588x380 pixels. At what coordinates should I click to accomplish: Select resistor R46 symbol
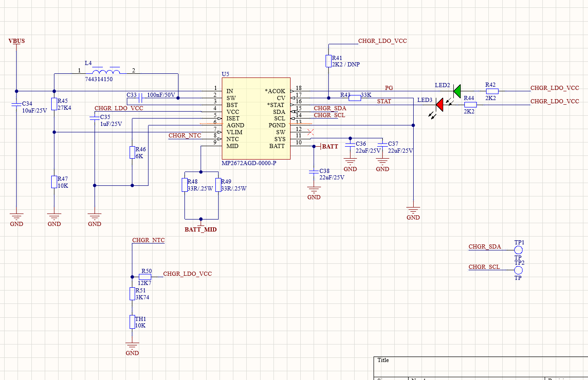click(132, 153)
